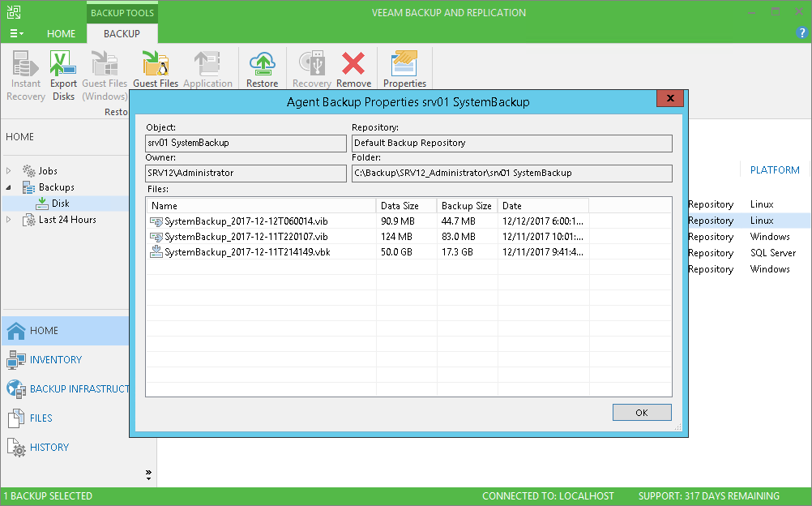Click OK in the properties dialog

click(642, 413)
